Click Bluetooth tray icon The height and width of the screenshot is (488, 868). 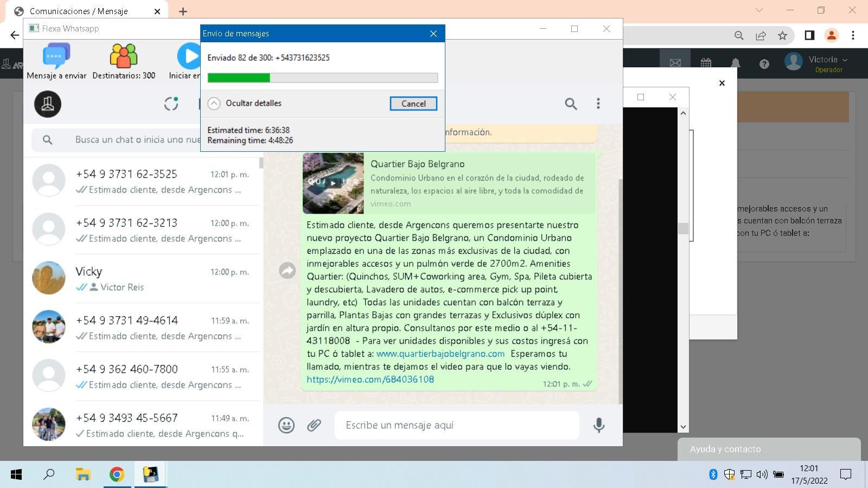click(x=713, y=474)
